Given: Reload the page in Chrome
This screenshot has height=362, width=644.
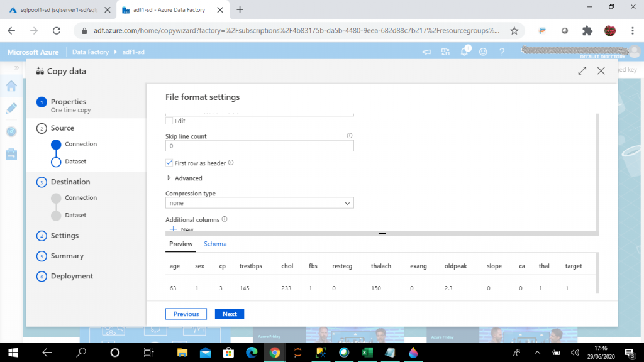Looking at the screenshot, I should [57, 30].
